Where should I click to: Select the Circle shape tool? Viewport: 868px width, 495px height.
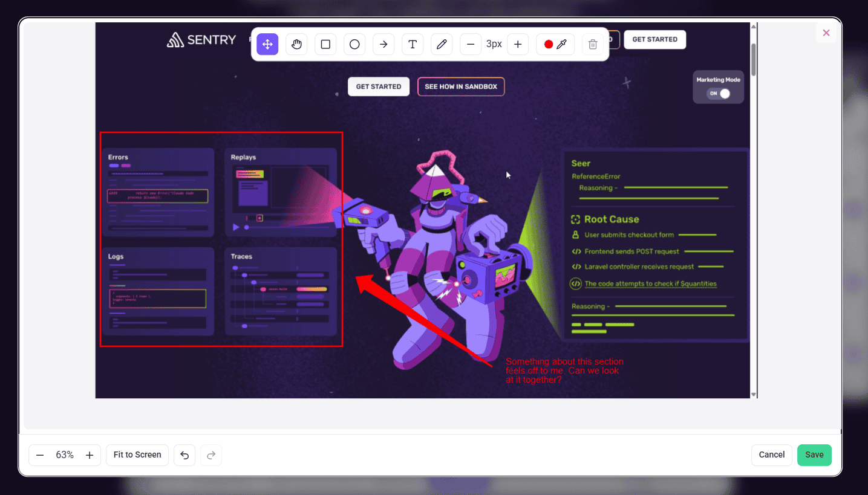(354, 44)
